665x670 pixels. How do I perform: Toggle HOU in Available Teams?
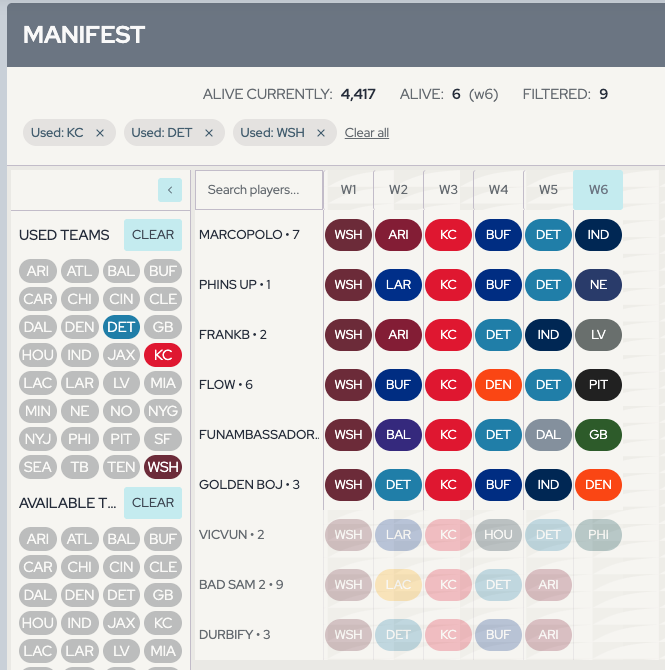click(38, 623)
